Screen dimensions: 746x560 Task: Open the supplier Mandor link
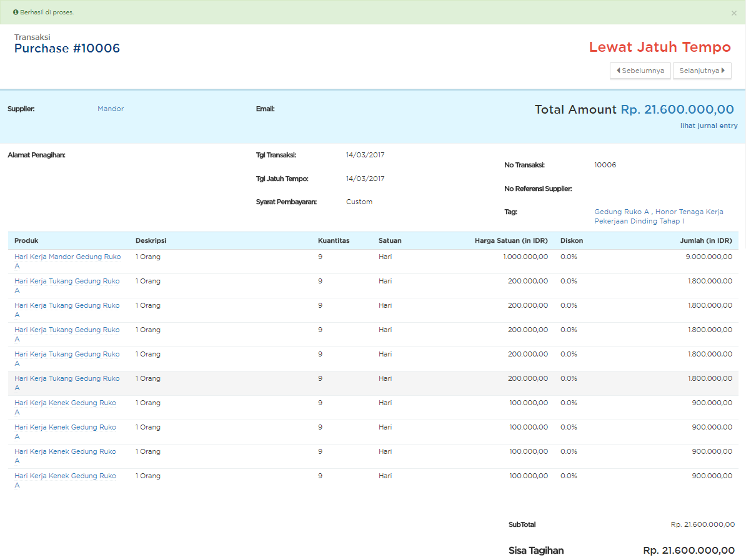[111, 109]
